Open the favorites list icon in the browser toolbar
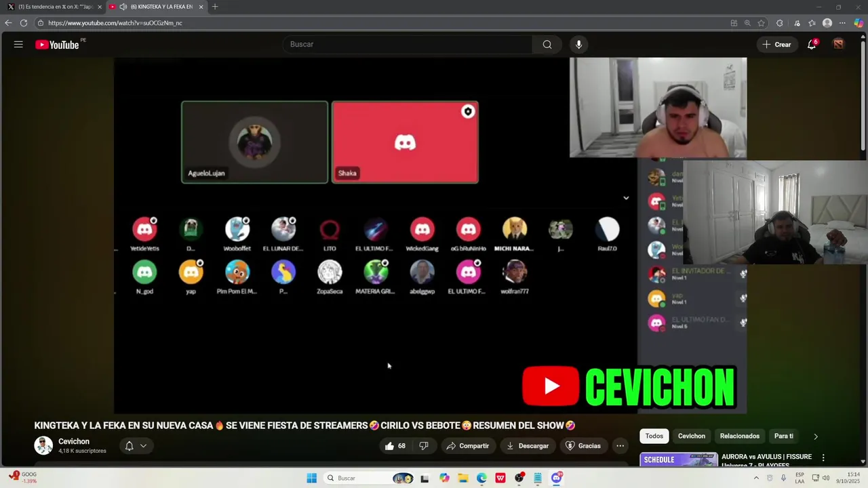This screenshot has height=488, width=868. (812, 23)
